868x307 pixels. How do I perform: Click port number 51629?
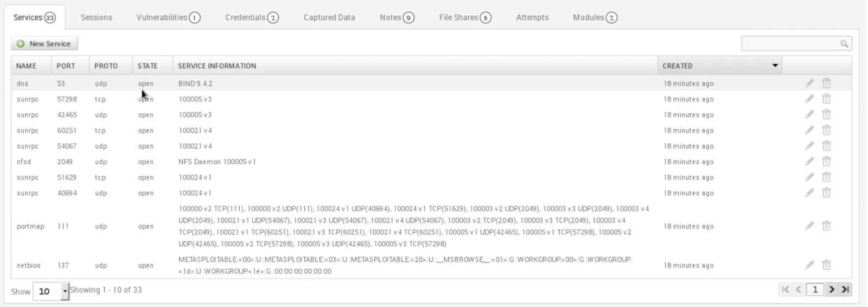[x=67, y=177]
